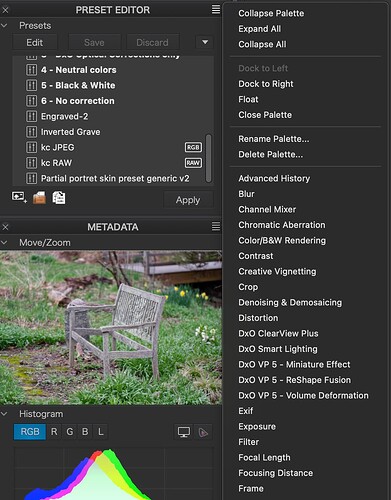Click the Save preset button
Screen dimensions: 391x500
coord(94,42)
